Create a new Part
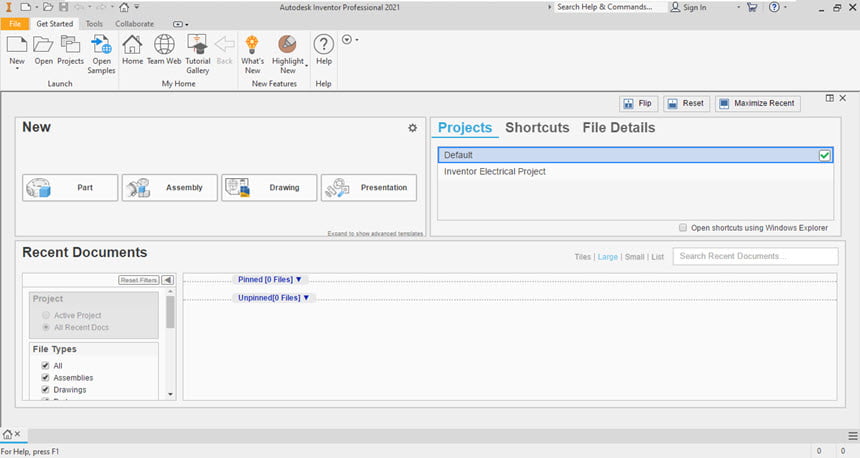Viewport: 860px width, 458px height. (x=70, y=188)
